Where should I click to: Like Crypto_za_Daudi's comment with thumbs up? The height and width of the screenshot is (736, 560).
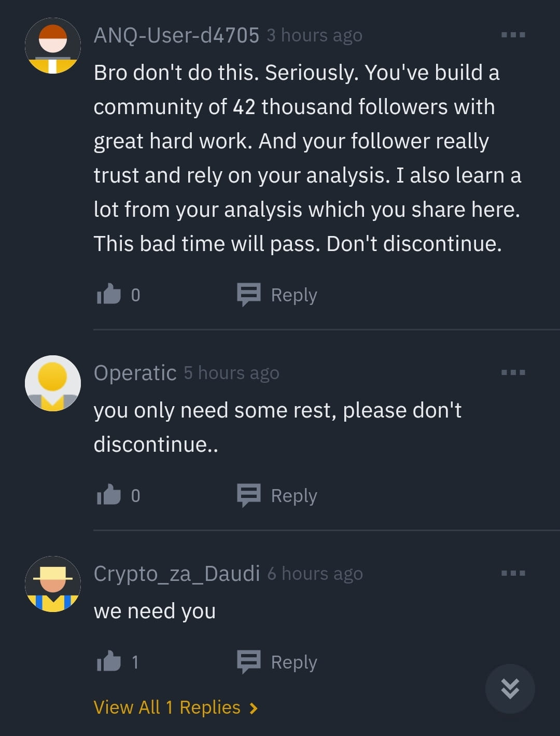(x=109, y=661)
